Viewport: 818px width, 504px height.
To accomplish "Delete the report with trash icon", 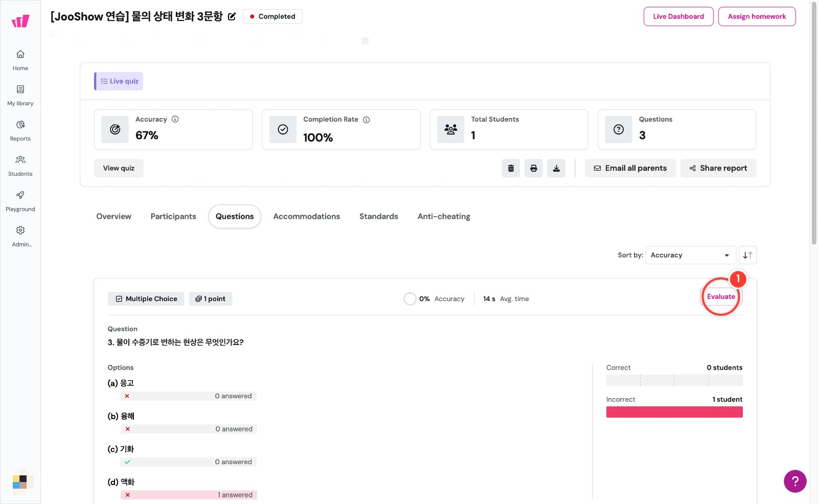I will click(511, 168).
